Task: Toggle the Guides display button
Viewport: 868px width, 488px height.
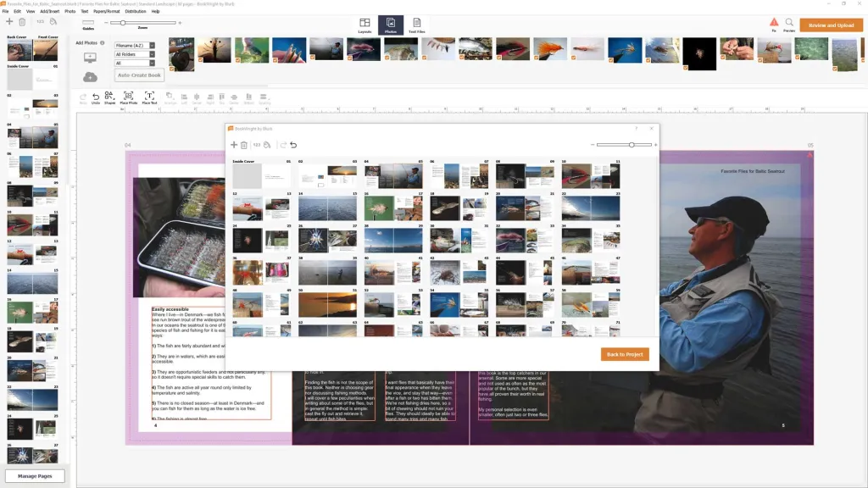Action: tap(88, 24)
